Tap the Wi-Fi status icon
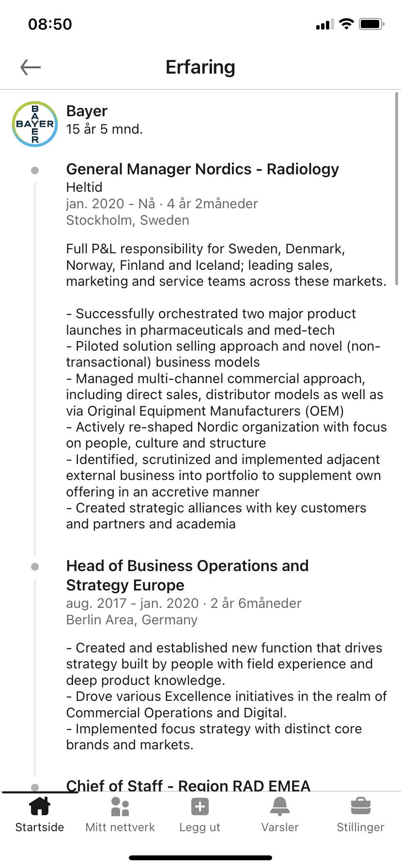This screenshot has width=401, height=868. [x=346, y=24]
